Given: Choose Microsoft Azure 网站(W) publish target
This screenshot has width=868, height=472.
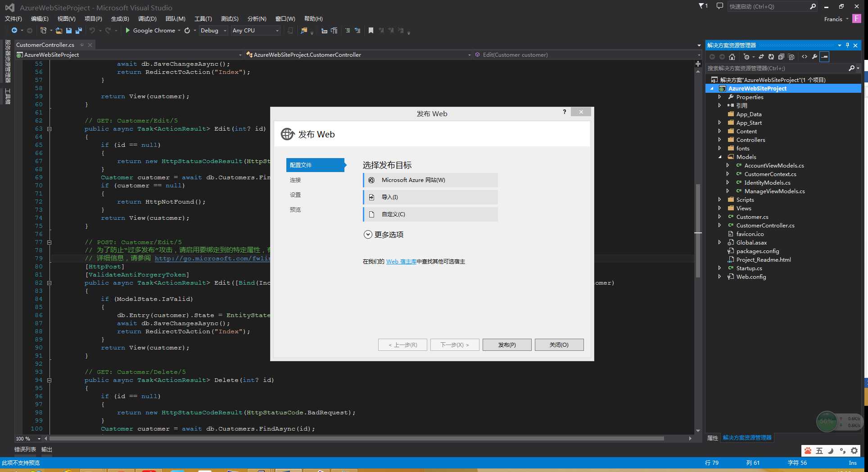Looking at the screenshot, I should [x=430, y=180].
